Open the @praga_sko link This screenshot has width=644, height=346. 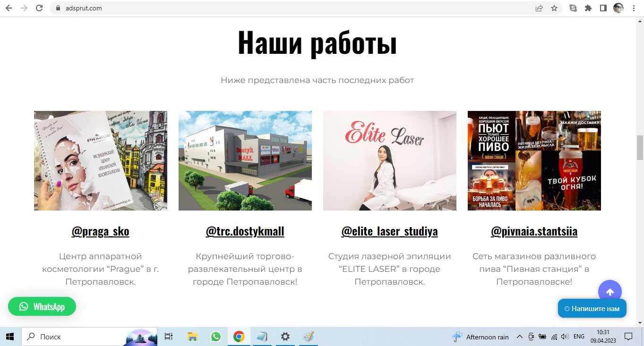coord(101,232)
